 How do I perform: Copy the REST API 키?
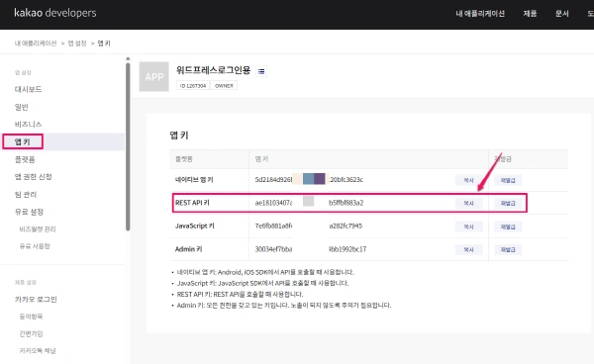(468, 204)
